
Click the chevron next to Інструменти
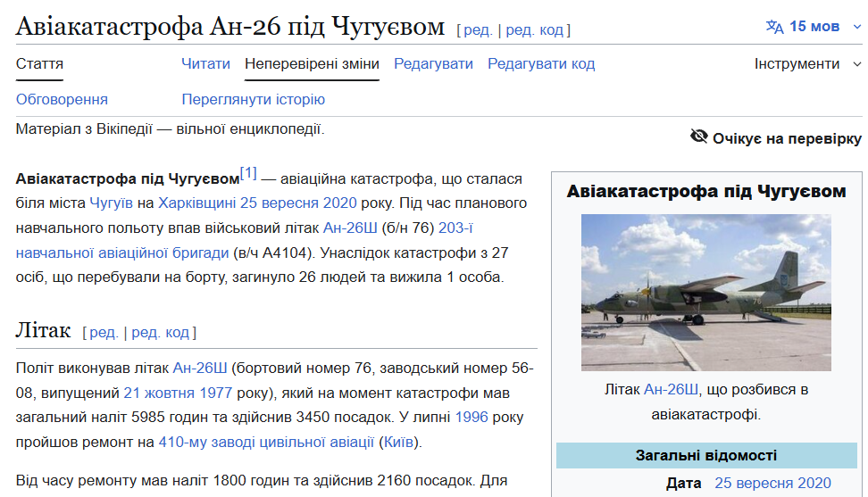856,64
